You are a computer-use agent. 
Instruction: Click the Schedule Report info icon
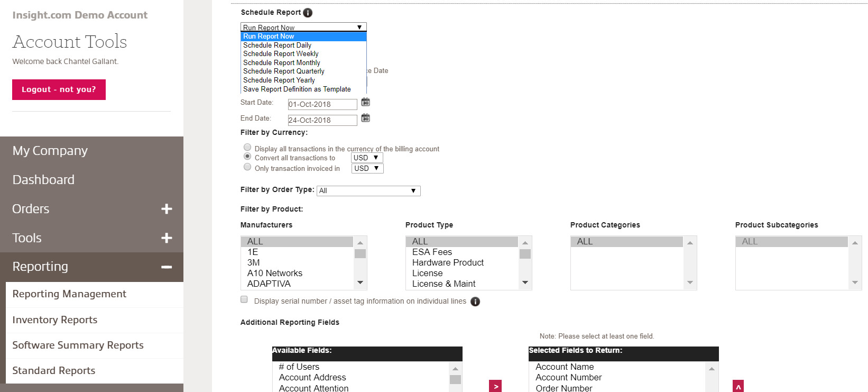tap(308, 13)
